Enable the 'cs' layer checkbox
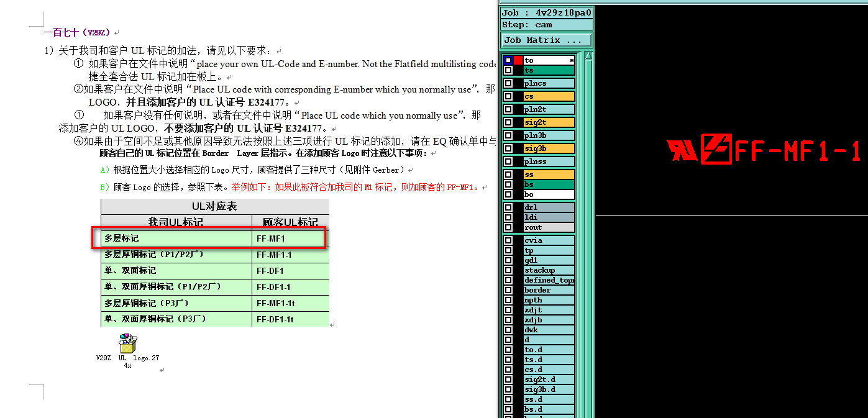This screenshot has width=868, height=418. point(508,96)
